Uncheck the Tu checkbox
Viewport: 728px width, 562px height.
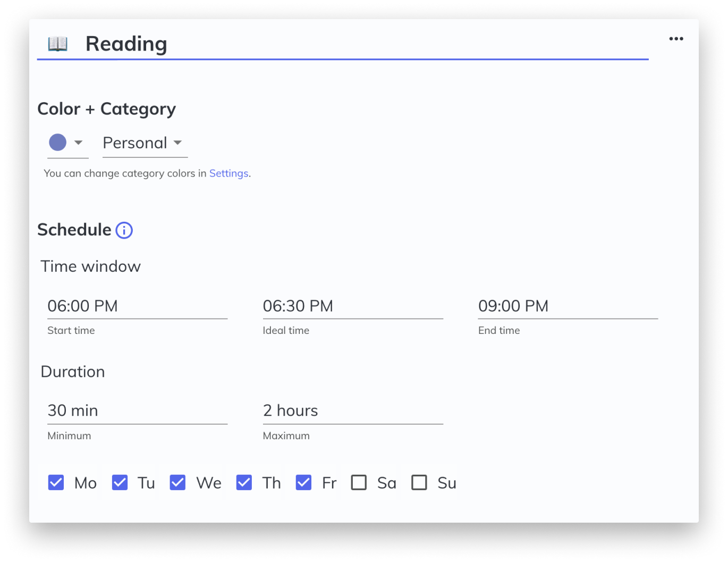pyautogui.click(x=120, y=483)
